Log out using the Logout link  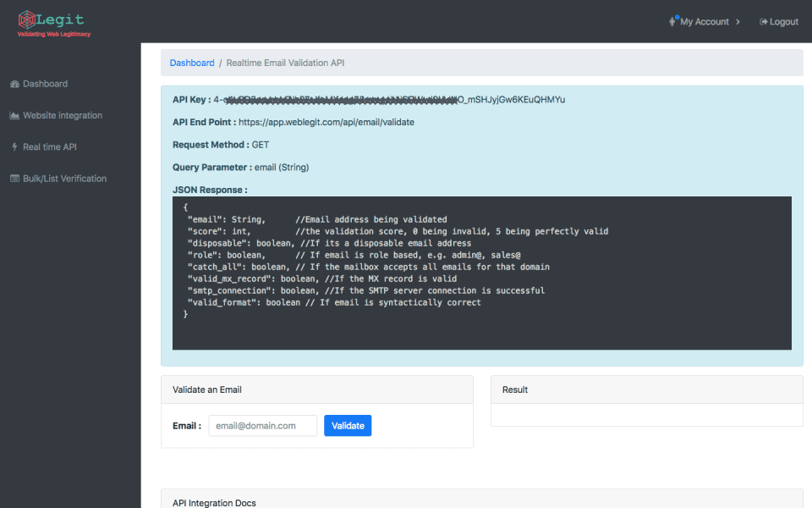pyautogui.click(x=779, y=22)
